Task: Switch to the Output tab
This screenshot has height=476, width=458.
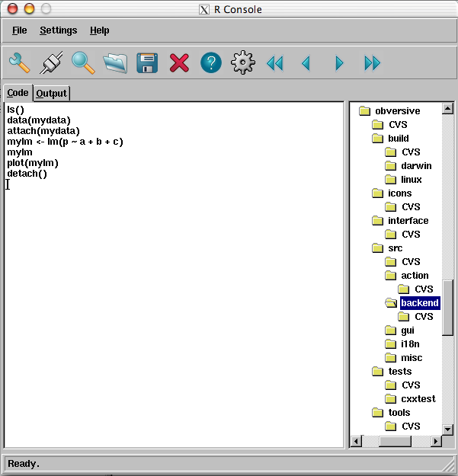Action: (x=51, y=94)
